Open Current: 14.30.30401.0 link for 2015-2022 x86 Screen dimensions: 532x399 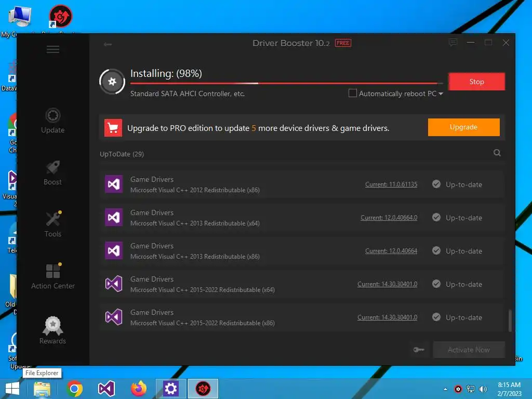tap(387, 317)
